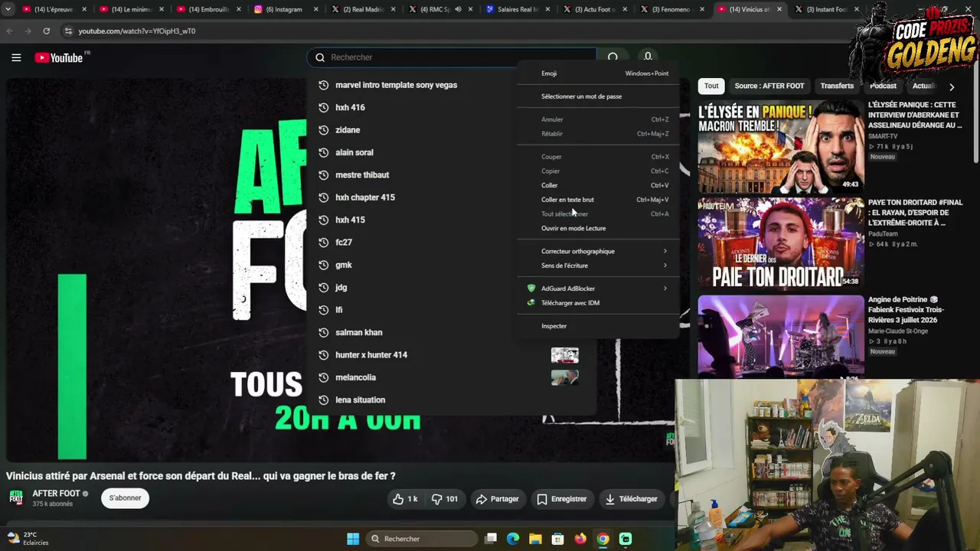
Task: Show more filter chips with right chevron
Action: coord(952,86)
